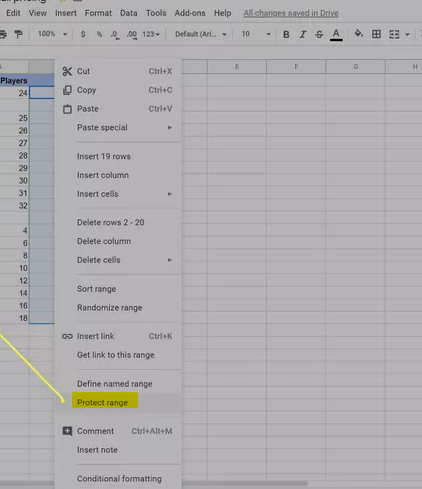Open the Add-ons menu
Image resolution: width=422 pixels, height=489 pixels.
tap(190, 13)
